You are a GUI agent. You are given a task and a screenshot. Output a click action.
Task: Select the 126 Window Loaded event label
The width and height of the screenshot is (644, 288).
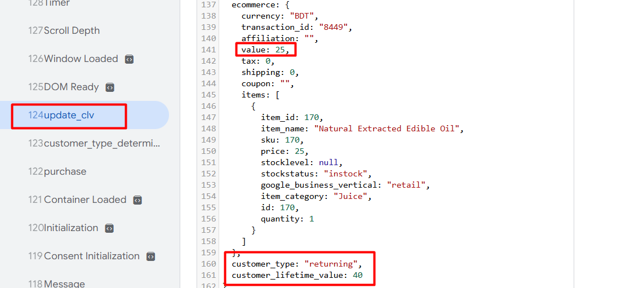coord(73,59)
